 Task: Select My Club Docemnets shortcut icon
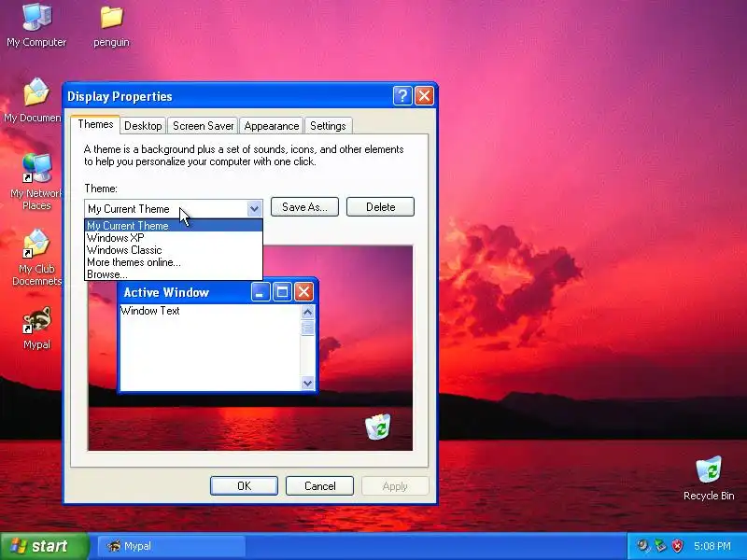point(36,258)
